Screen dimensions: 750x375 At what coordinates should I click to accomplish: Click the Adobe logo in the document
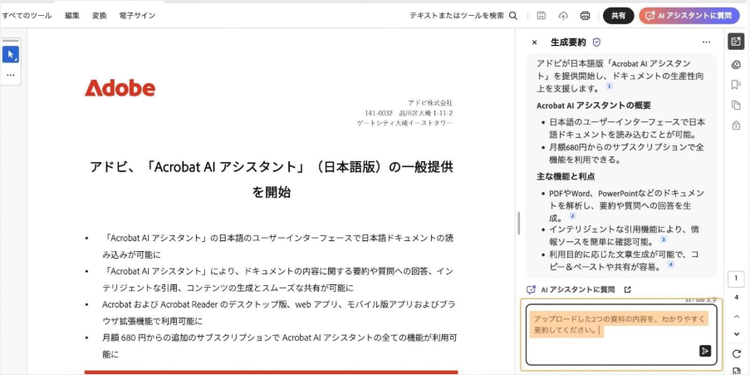coord(120,88)
